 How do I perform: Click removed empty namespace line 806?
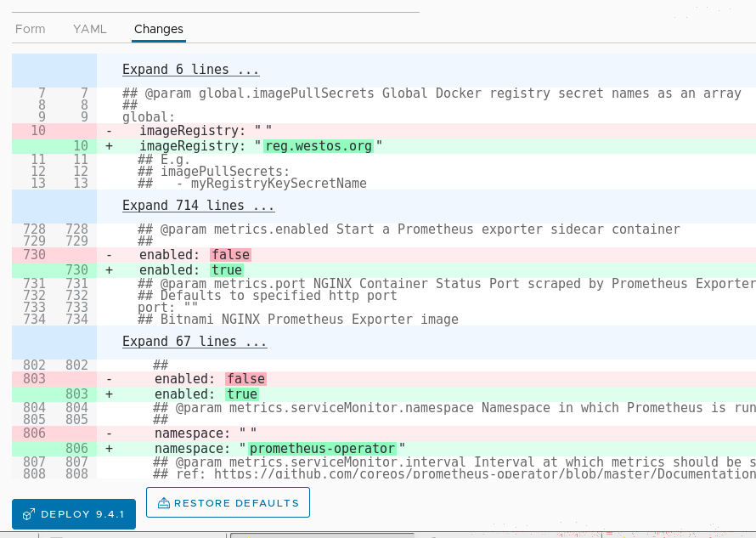384,433
